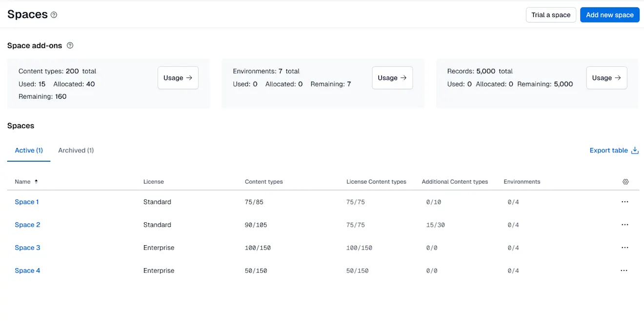Switch to the Active (1) tab
The height and width of the screenshot is (321, 644).
(29, 150)
